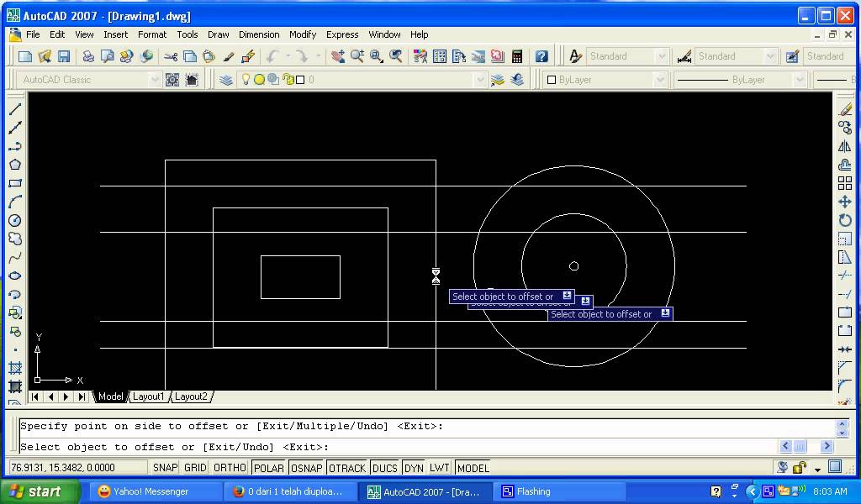Toggle GRID display in status bar
Viewport: 861px width, 504px height.
pyautogui.click(x=195, y=468)
